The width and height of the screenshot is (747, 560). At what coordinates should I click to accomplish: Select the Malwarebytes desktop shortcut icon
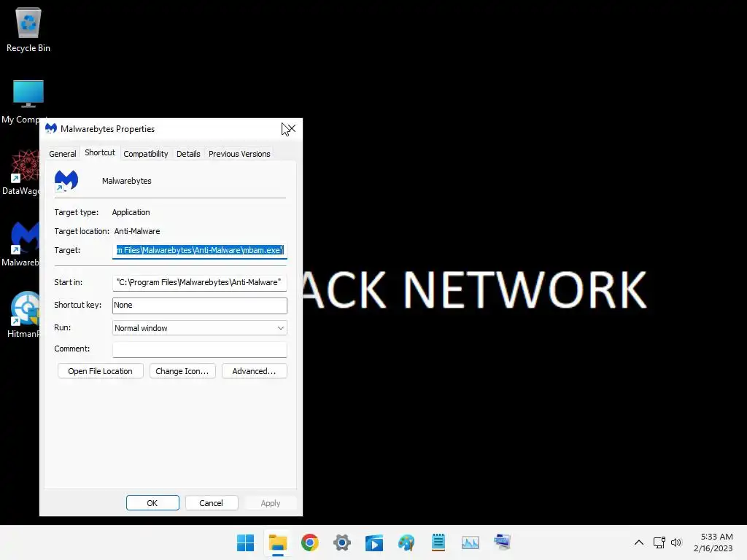click(x=21, y=244)
